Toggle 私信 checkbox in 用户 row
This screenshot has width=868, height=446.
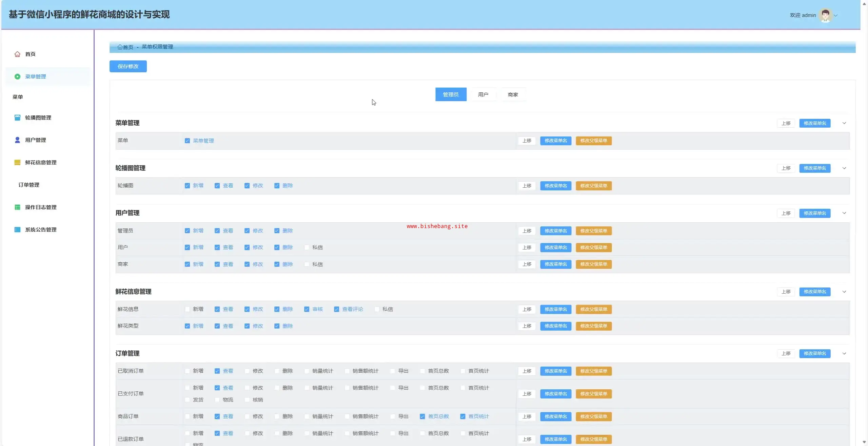[307, 247]
